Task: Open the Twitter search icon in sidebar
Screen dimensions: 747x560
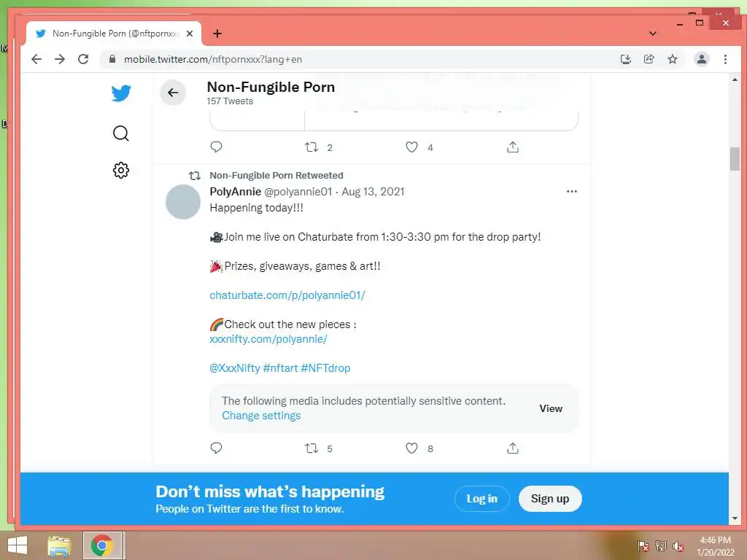Action: coord(121,133)
